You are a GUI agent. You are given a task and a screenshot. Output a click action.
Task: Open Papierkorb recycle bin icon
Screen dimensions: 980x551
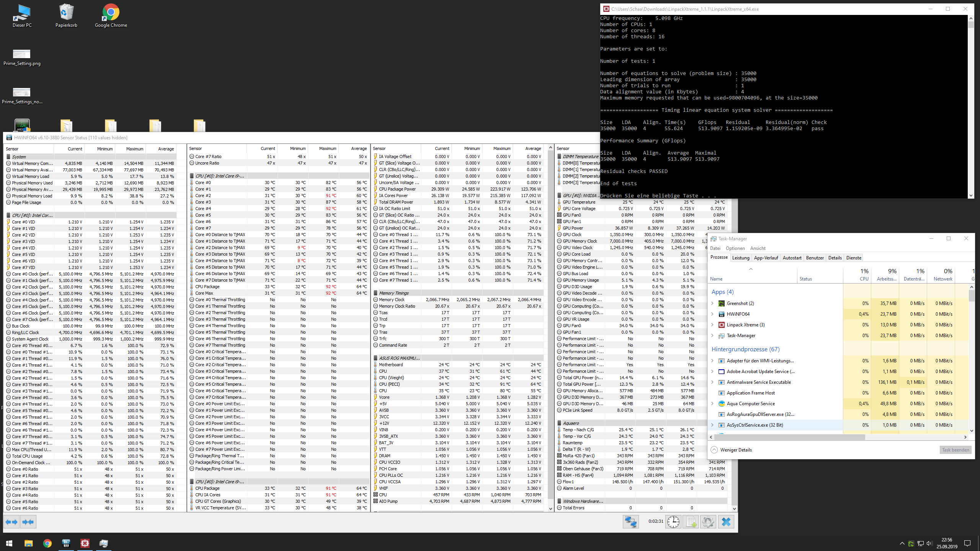coord(66,16)
